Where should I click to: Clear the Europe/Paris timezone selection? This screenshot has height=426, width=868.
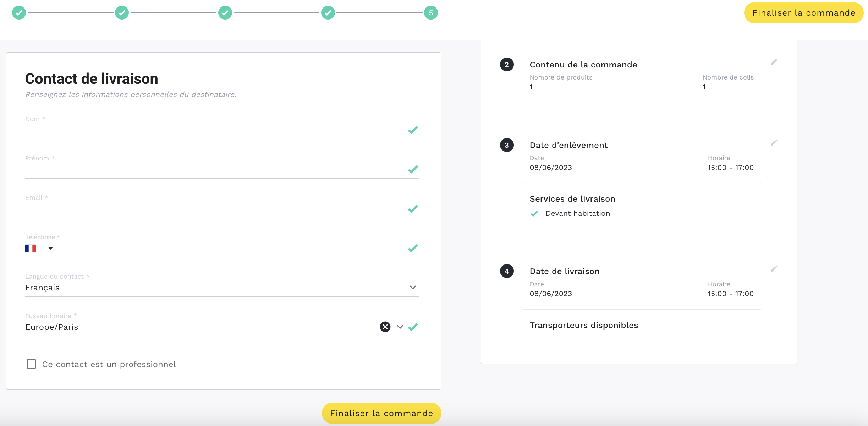(385, 327)
